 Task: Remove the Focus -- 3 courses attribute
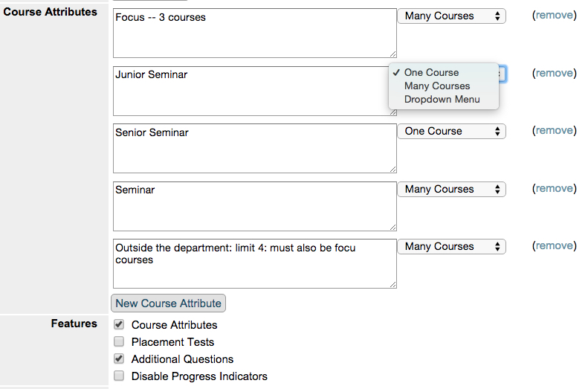(x=555, y=15)
